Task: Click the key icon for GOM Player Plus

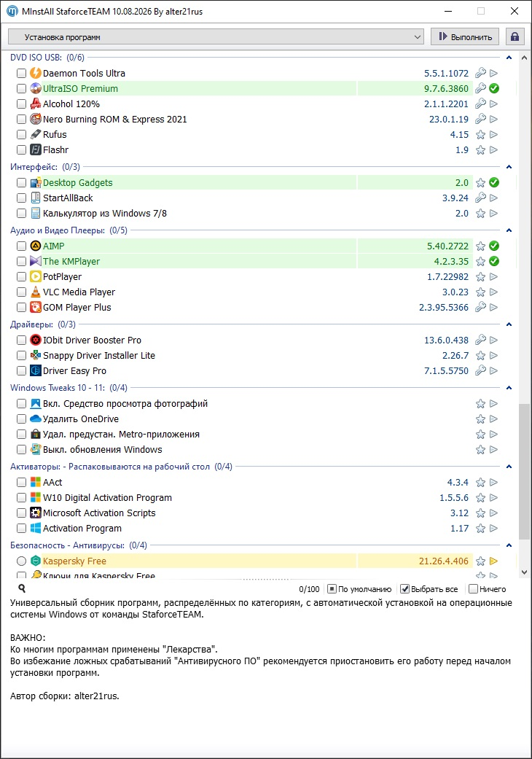Action: [480, 308]
